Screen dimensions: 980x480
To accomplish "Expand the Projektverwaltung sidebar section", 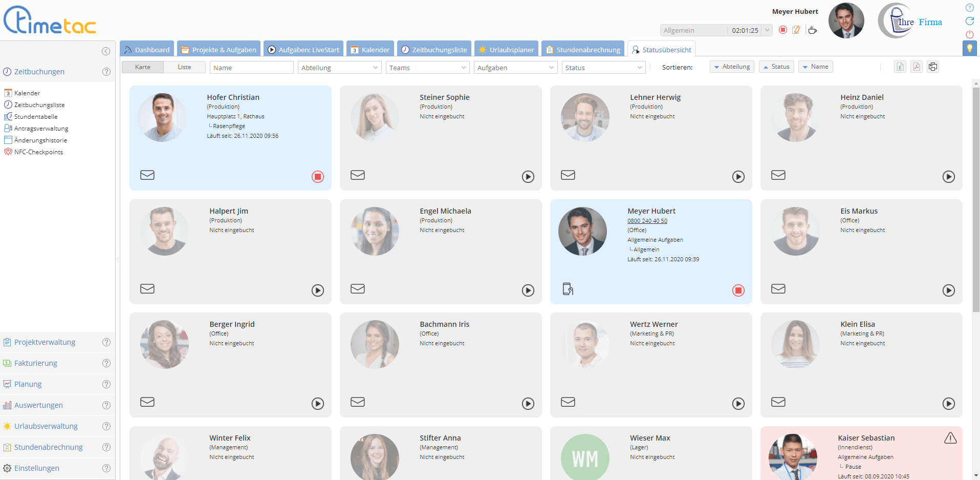I will [45, 342].
